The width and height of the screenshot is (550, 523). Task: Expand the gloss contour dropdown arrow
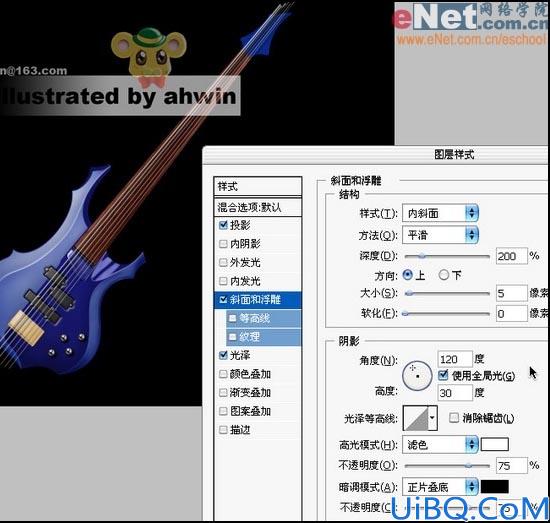click(x=433, y=418)
